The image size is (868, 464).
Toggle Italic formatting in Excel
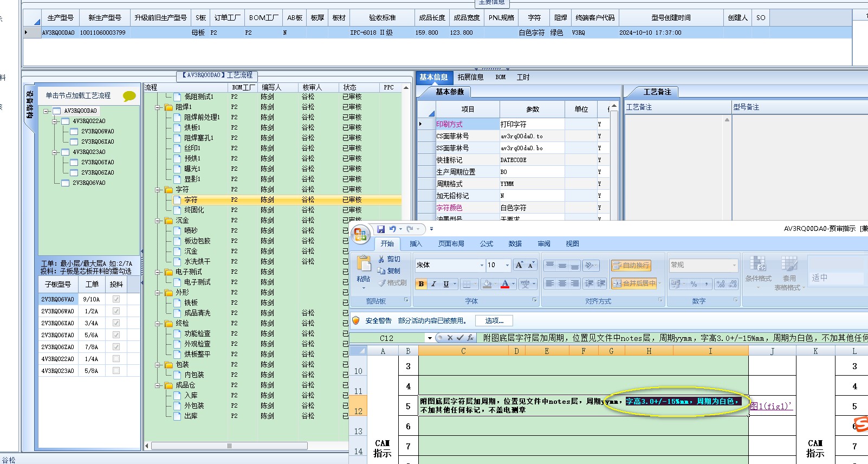tap(433, 283)
